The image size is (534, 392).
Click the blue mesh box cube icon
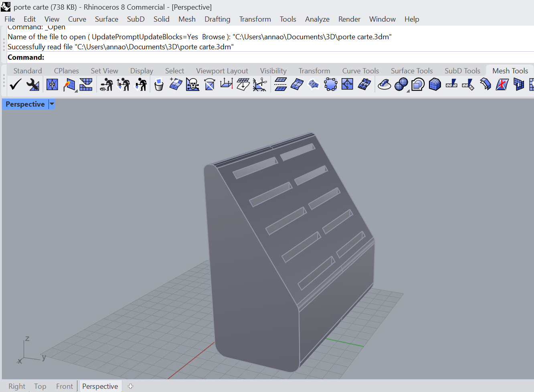point(435,85)
